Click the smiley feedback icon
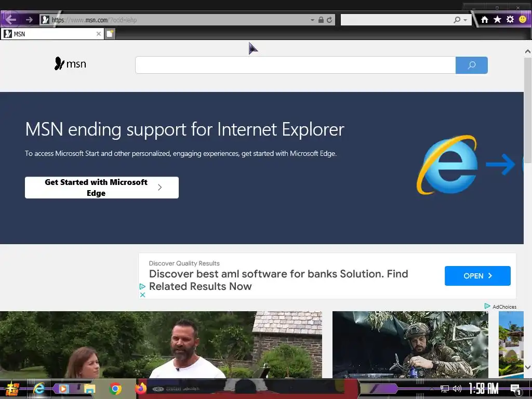Screen dimensions: 532x399 523,19
